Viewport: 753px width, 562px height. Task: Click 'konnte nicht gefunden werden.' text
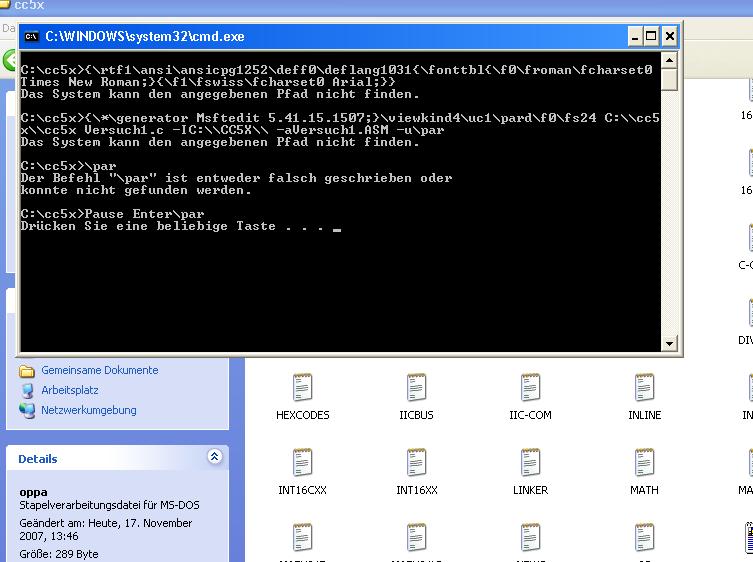click(x=136, y=190)
